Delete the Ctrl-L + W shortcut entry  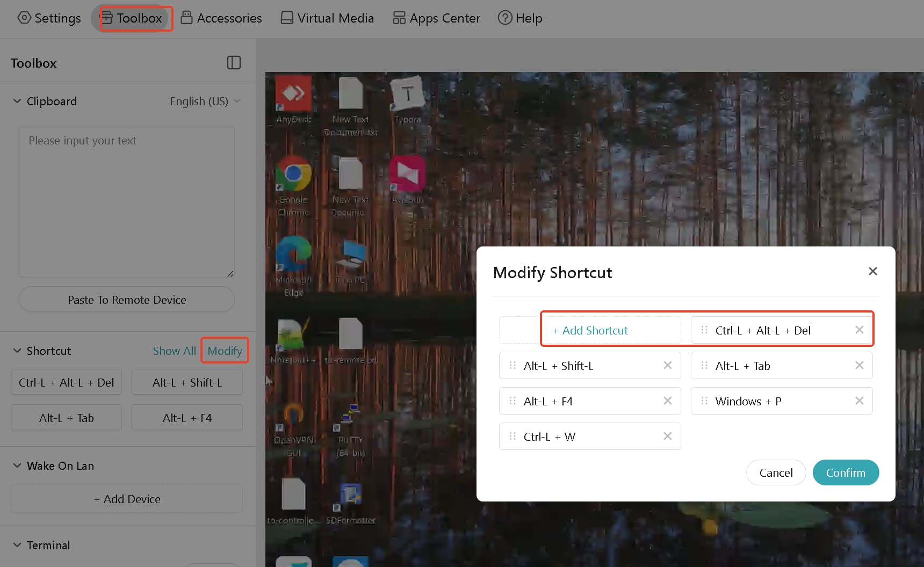tap(667, 436)
